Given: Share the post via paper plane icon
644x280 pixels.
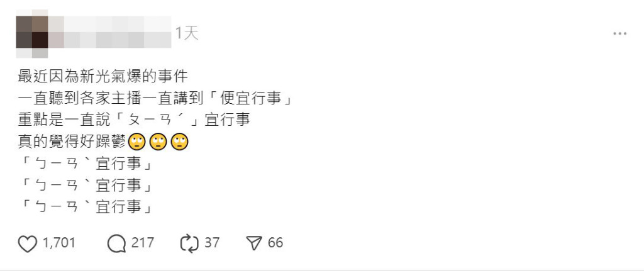Looking at the screenshot, I should point(254,244).
